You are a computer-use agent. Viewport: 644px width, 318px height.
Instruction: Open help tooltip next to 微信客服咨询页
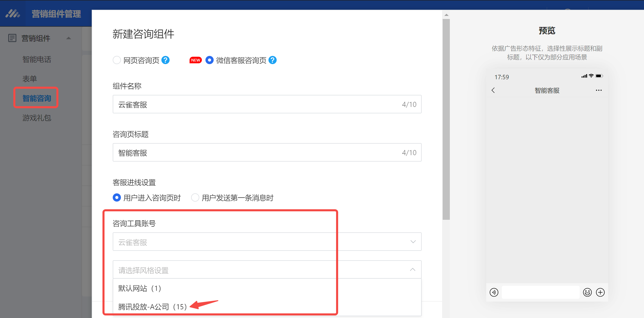pos(273,60)
